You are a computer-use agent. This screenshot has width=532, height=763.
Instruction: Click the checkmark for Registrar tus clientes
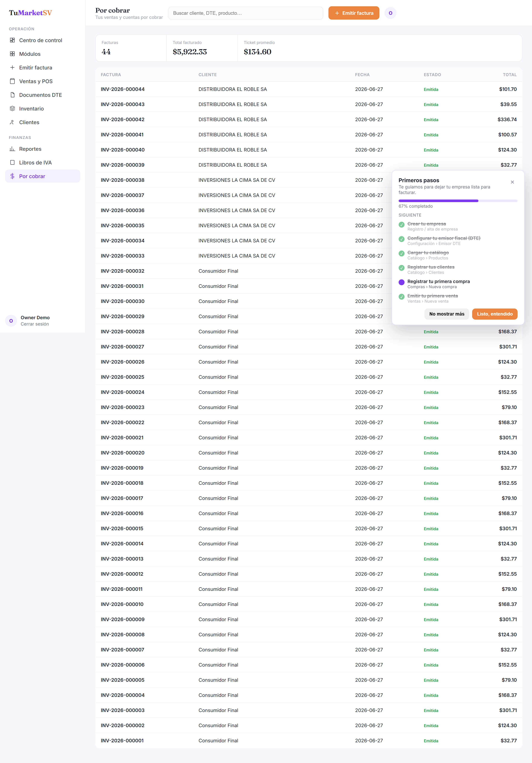pos(401,268)
